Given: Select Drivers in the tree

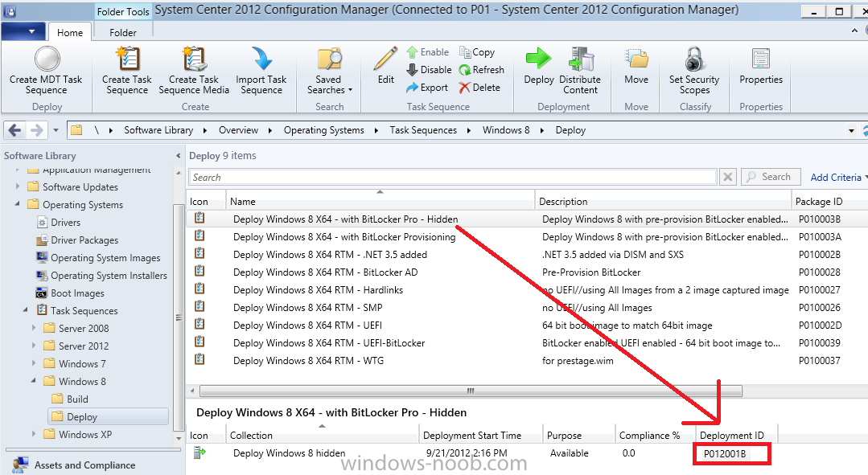Looking at the screenshot, I should 65,223.
